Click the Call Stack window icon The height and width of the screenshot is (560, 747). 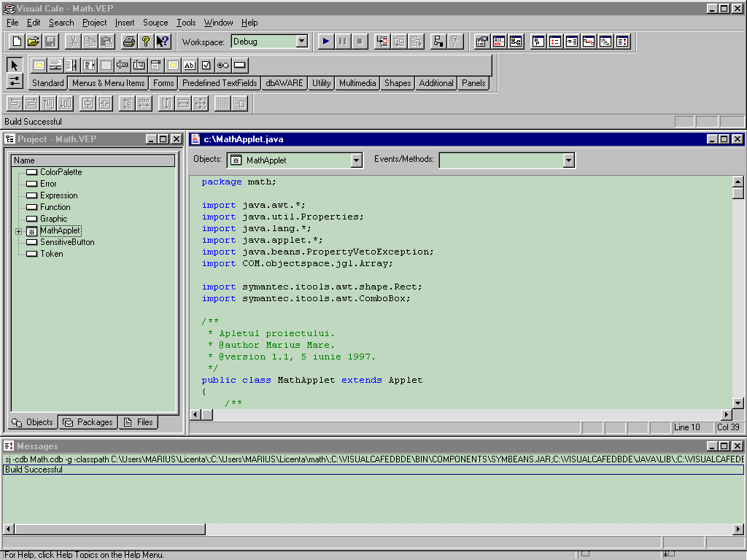(x=589, y=42)
